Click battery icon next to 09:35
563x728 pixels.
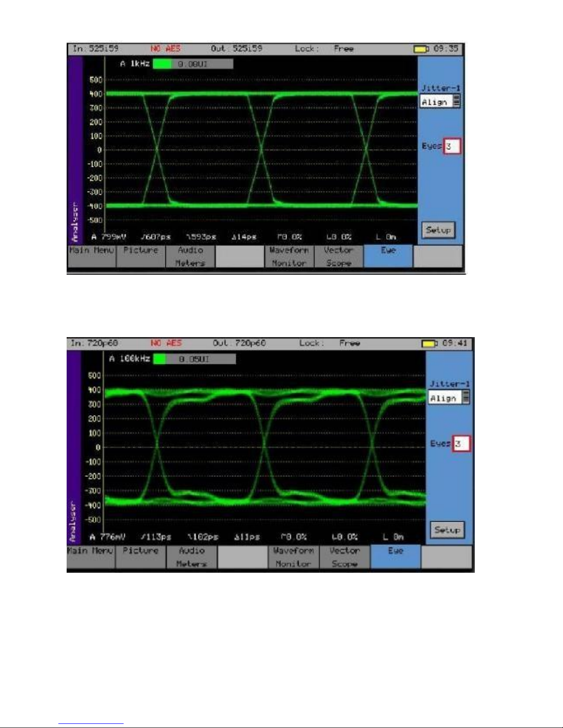pyautogui.click(x=421, y=49)
